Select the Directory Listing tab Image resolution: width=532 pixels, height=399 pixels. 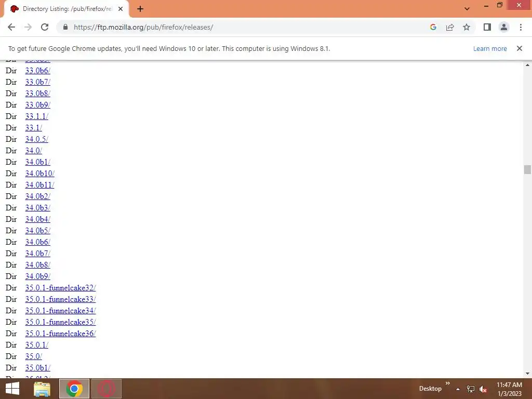[66, 9]
